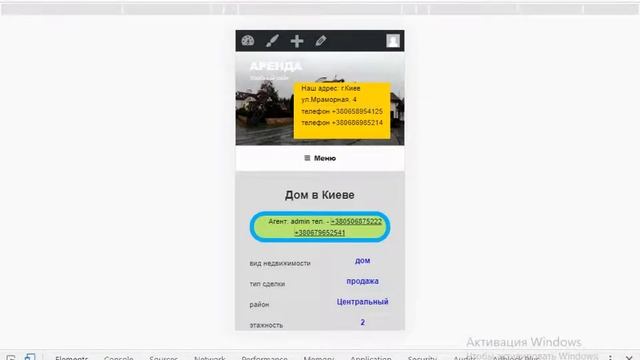The width and height of the screenshot is (640, 360).
Task: Click 'телефон +380658954125' in yellow box
Action: point(342,111)
